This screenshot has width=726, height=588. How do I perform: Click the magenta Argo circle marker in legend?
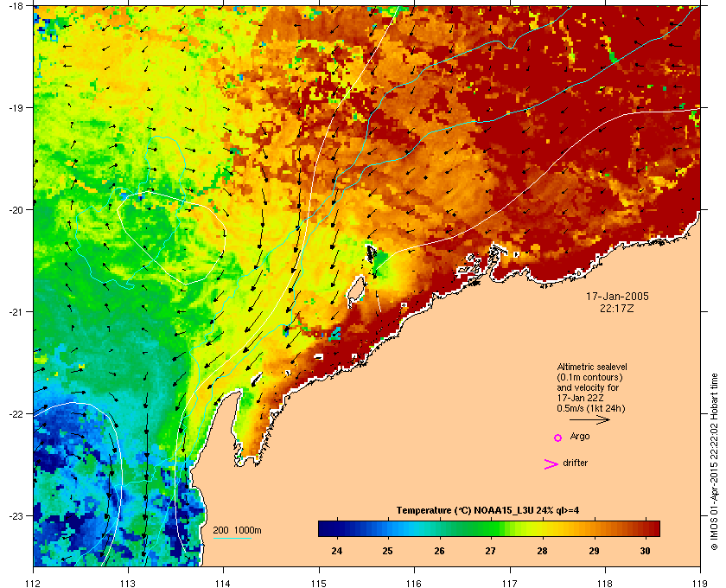click(x=558, y=438)
